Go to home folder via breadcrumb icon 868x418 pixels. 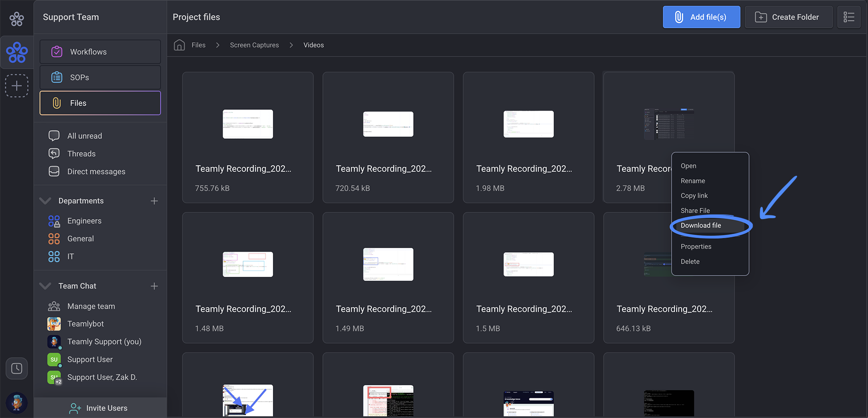tap(180, 45)
